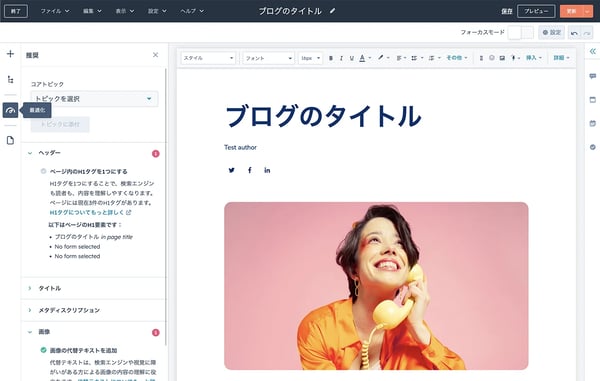The height and width of the screenshot is (381, 600).
Task: Click the emoji icon in toolbar
Action: pos(491,58)
